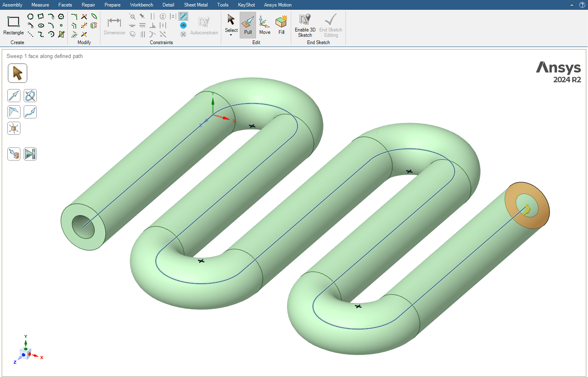This screenshot has height=377, width=588.
Task: Select the Rectangle sketch tool
Action: [x=13, y=25]
